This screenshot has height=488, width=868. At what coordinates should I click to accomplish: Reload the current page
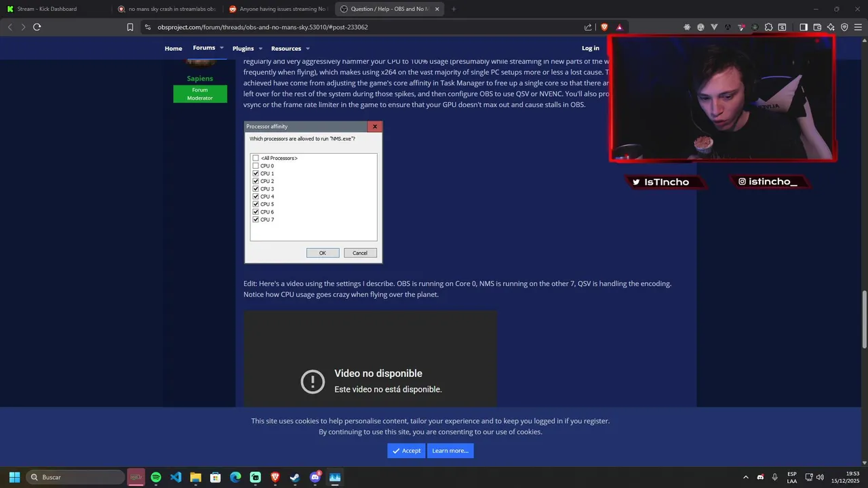coord(37,27)
